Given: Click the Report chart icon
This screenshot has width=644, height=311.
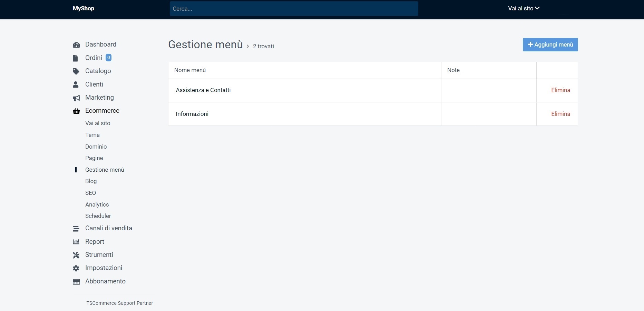Looking at the screenshot, I should (x=76, y=242).
